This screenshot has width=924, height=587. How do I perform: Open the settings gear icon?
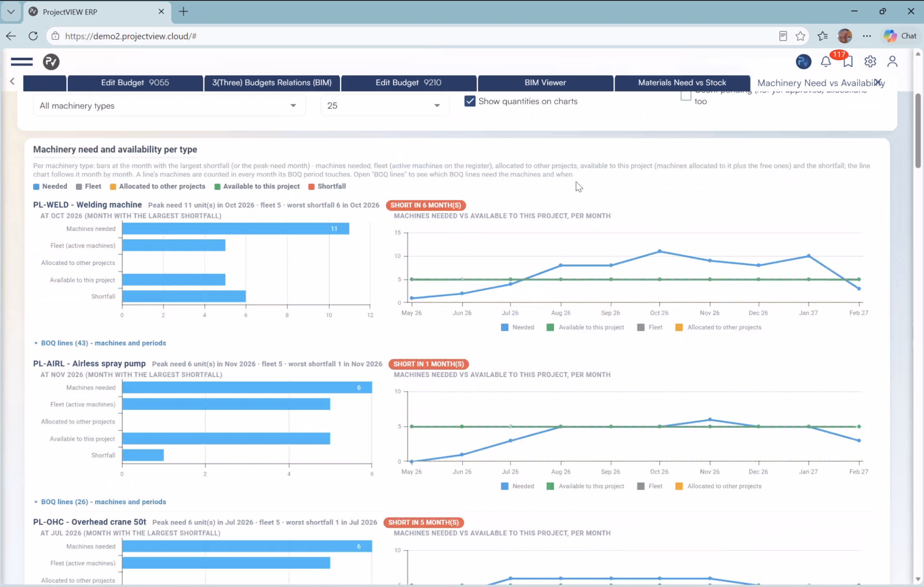(870, 61)
